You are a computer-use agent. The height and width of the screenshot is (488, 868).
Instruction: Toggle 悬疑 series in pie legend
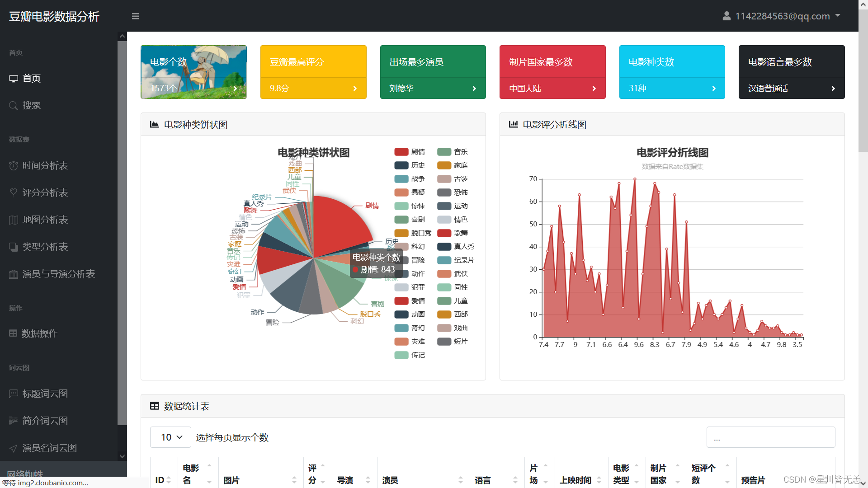[x=410, y=192]
